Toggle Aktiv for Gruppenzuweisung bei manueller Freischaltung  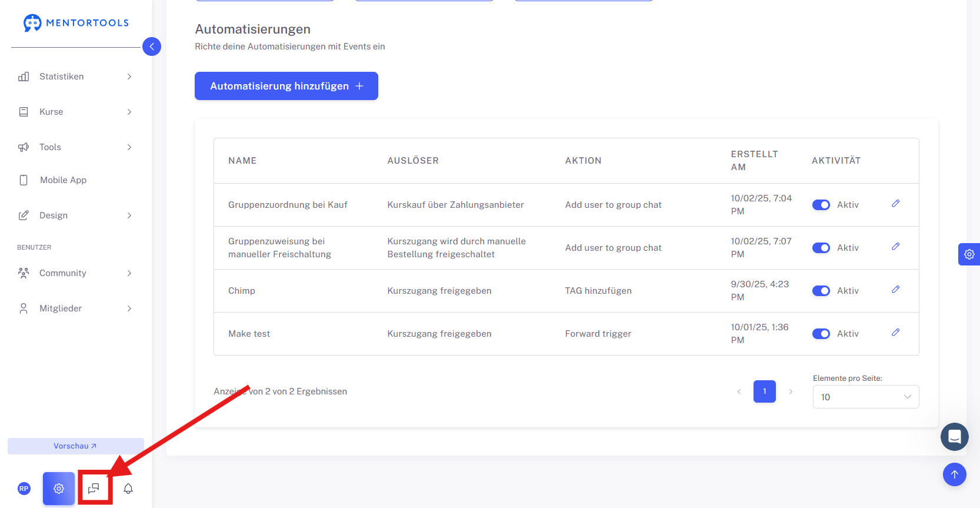821,248
